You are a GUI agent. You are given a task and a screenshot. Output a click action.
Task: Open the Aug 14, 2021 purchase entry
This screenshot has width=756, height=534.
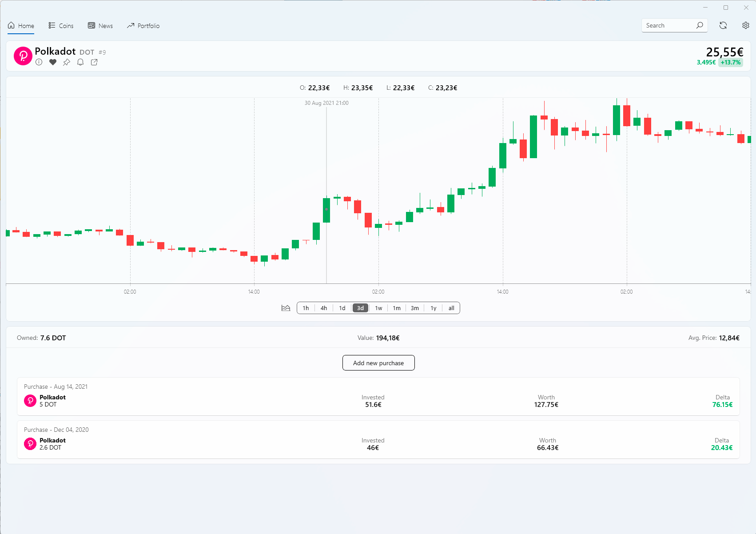tap(378, 397)
